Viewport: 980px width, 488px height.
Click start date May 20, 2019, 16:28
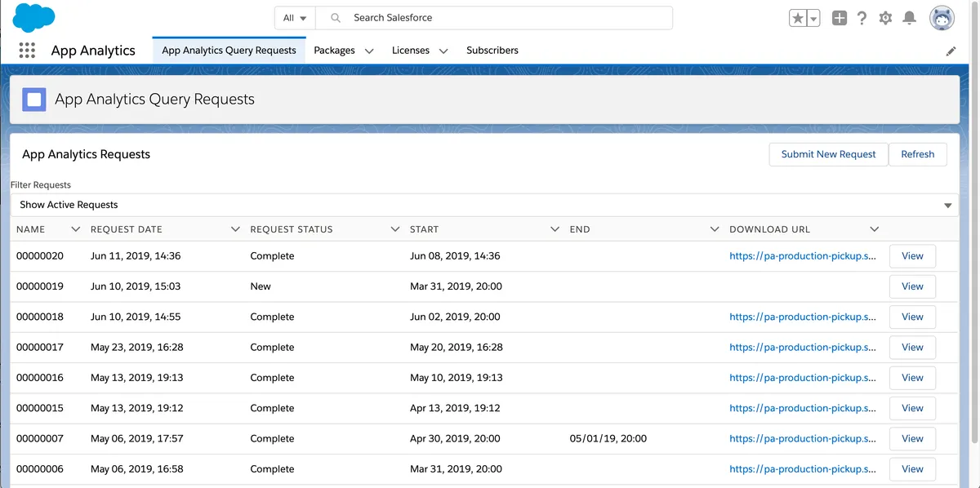[x=457, y=348]
